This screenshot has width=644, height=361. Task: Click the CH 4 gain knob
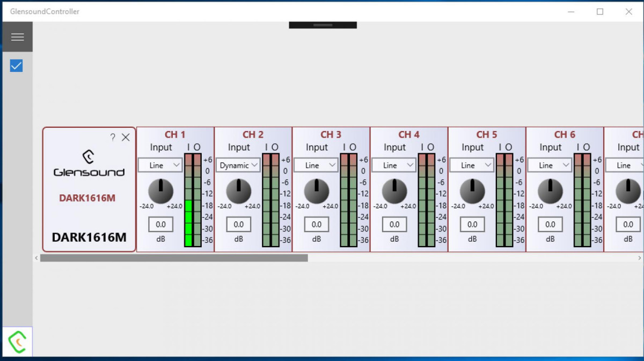point(394,191)
